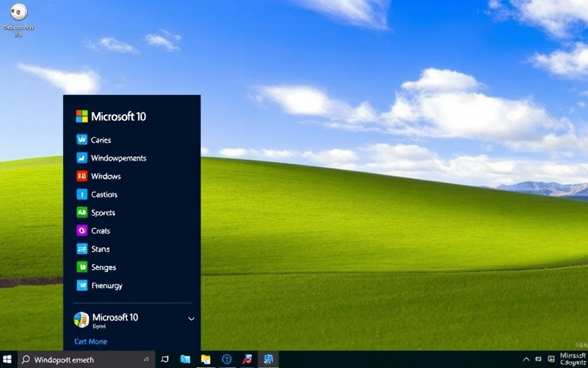Click the red Wirdows app icon
Image resolution: width=588 pixels, height=368 pixels.
coord(82,176)
